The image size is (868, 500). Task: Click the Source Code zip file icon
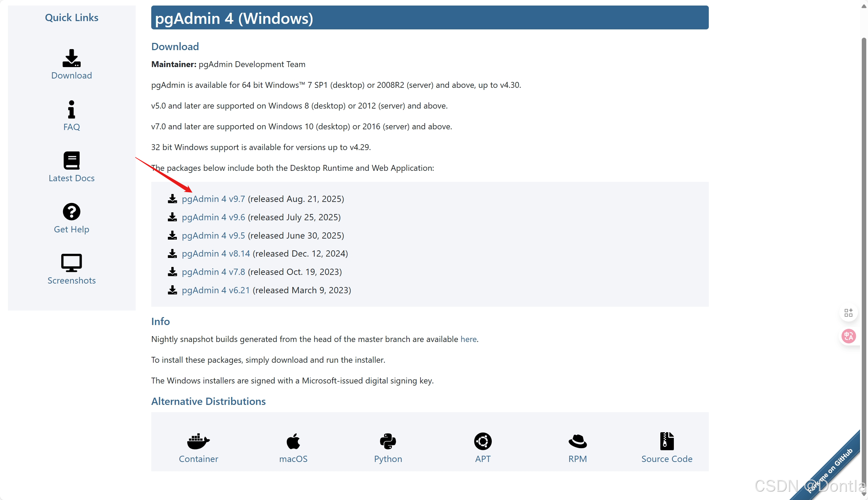click(667, 441)
